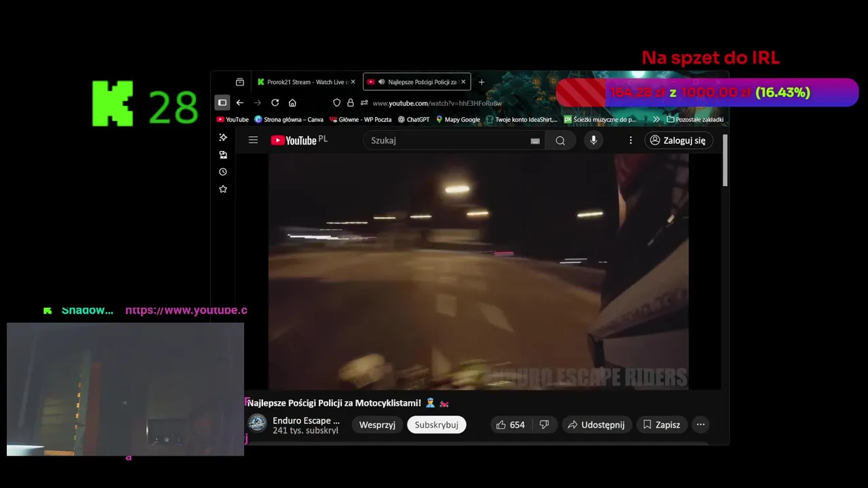Click the Subskrybuj button
This screenshot has height=488, width=868.
coord(437,425)
